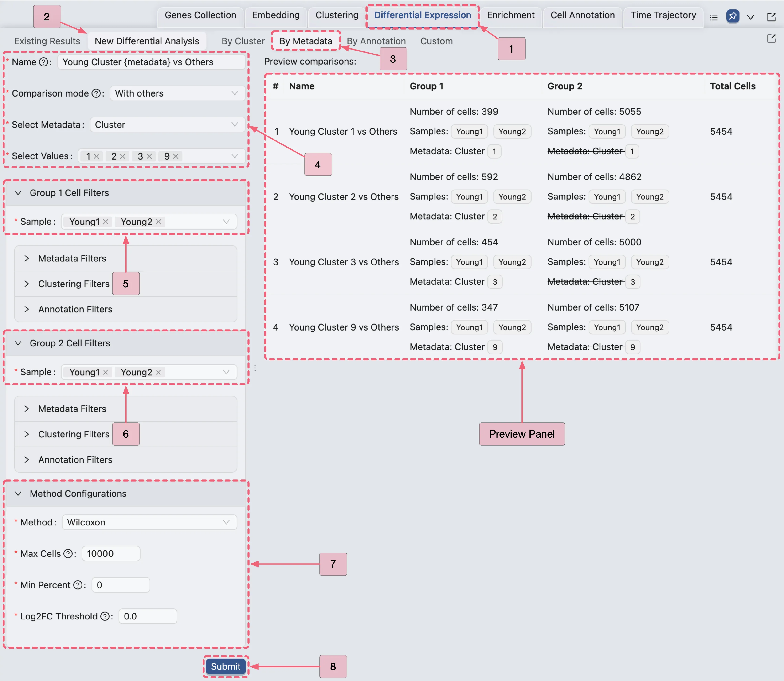Viewport: 784px width, 681px height.
Task: Expand Group 1 Clustering Filters section
Action: pyautogui.click(x=73, y=284)
